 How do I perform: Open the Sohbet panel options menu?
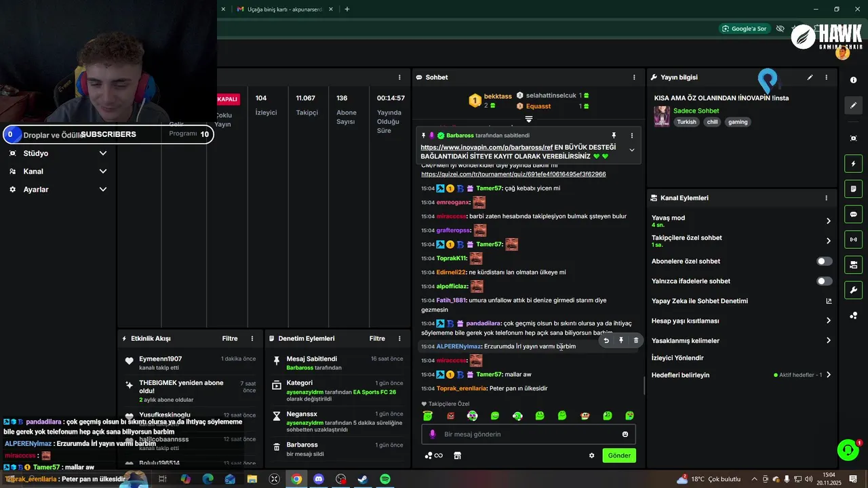point(634,77)
